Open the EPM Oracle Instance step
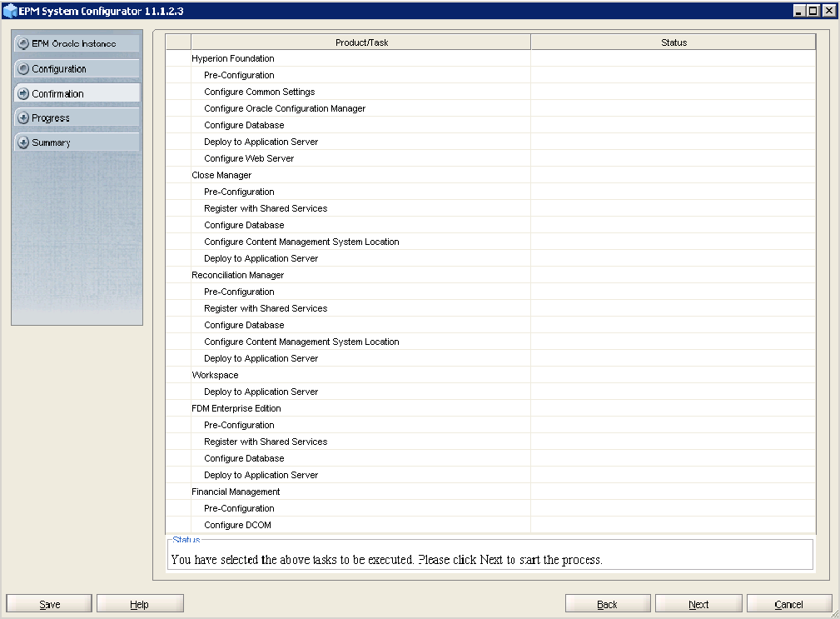Image resolution: width=840 pixels, height=619 pixels. pyautogui.click(x=77, y=43)
